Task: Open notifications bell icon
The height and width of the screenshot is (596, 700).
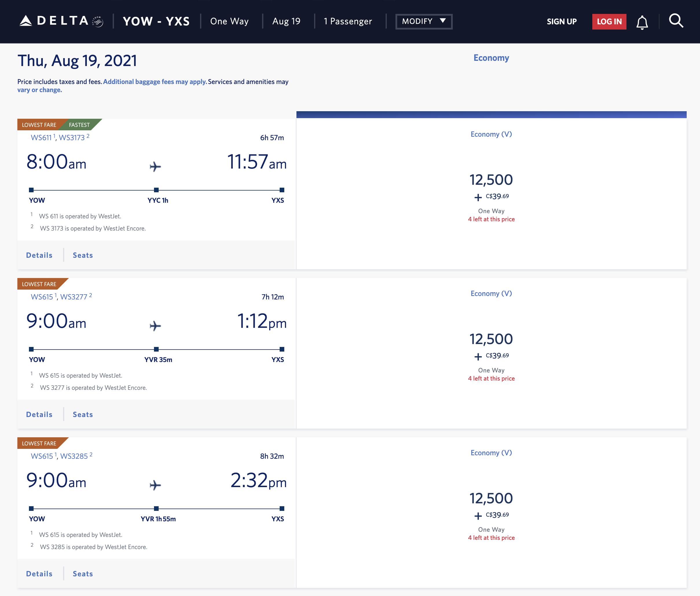Action: tap(642, 22)
